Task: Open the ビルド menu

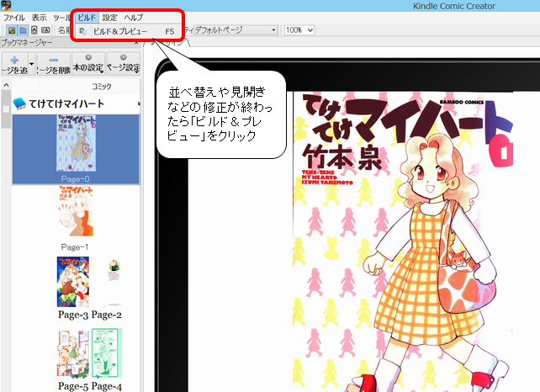Action: (x=87, y=18)
